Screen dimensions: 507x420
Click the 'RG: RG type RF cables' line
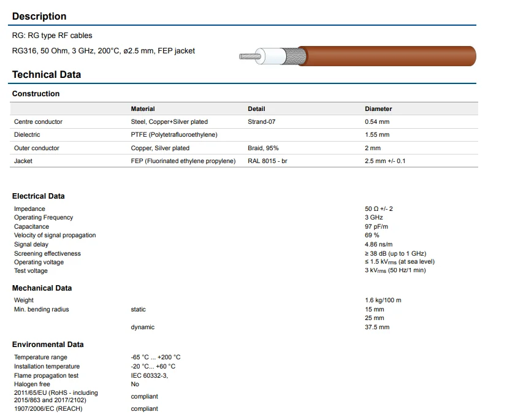click(52, 35)
